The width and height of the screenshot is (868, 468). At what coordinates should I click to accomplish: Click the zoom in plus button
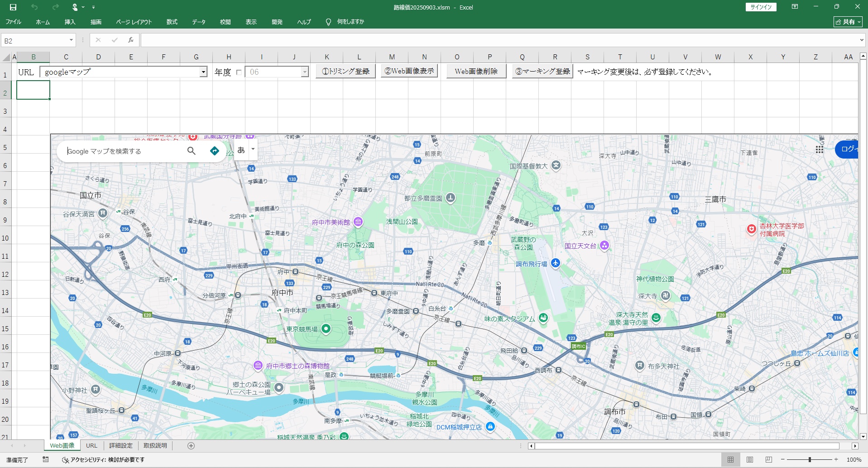tap(836, 459)
